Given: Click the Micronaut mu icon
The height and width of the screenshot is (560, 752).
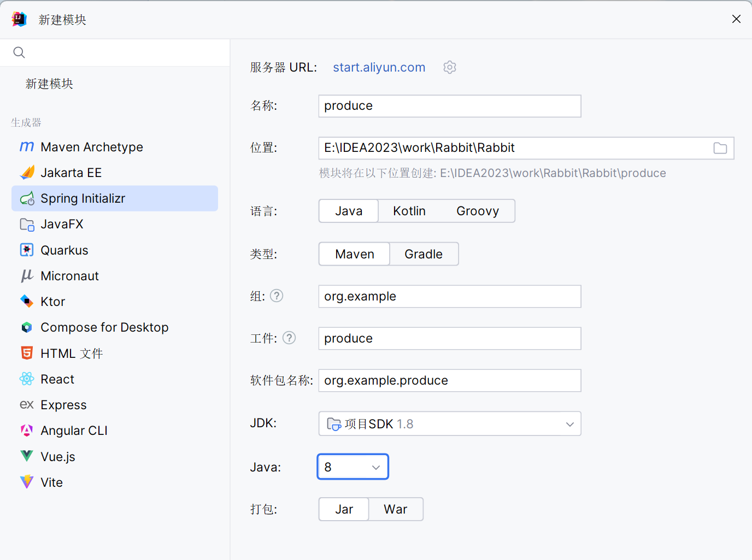Looking at the screenshot, I should (27, 276).
